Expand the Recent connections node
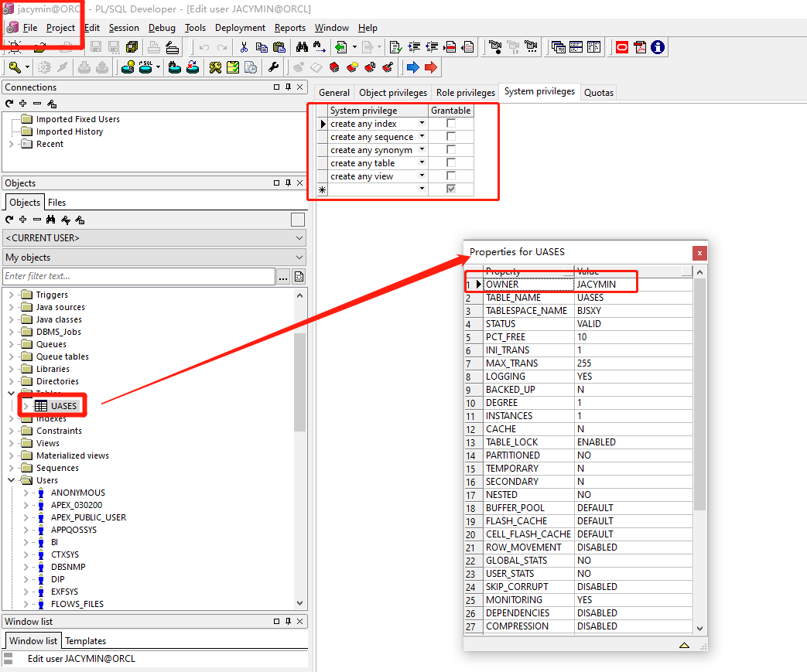The height and width of the screenshot is (672, 807). [x=12, y=144]
